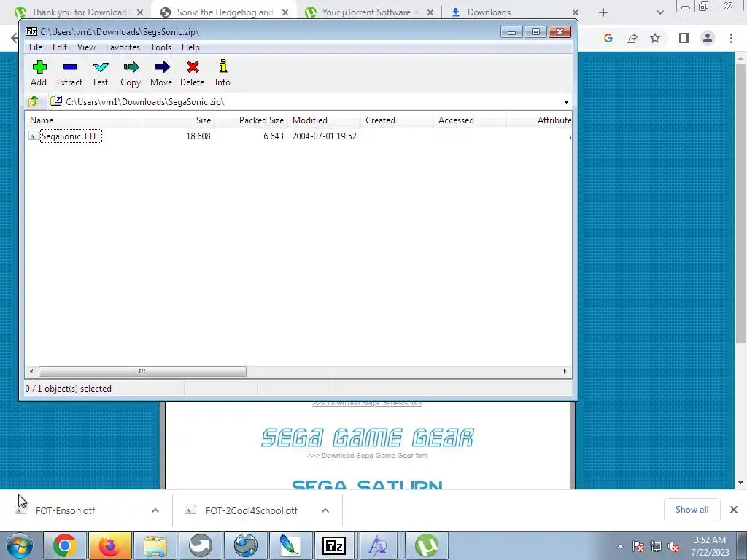This screenshot has height=560, width=747.
Task: Open the Tools menu
Action: (161, 47)
